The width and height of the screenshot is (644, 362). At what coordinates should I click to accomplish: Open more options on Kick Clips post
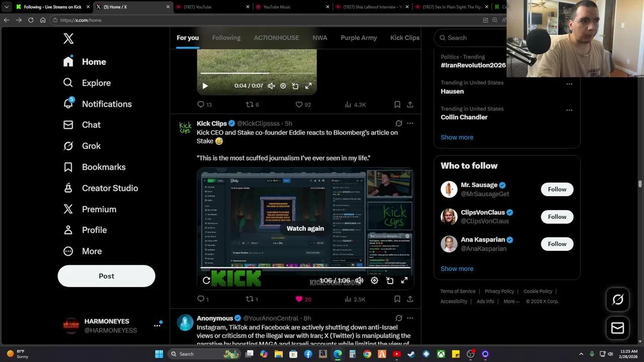pos(410,123)
